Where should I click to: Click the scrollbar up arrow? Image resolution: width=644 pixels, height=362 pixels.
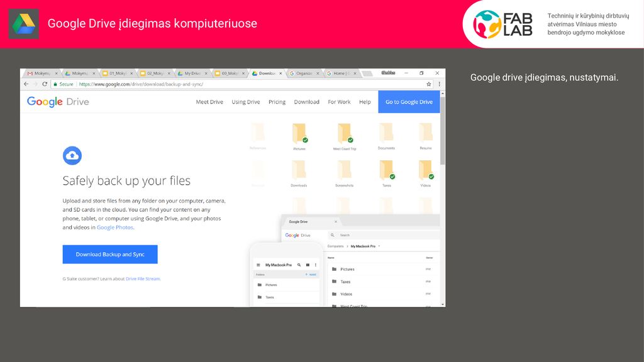click(x=443, y=94)
